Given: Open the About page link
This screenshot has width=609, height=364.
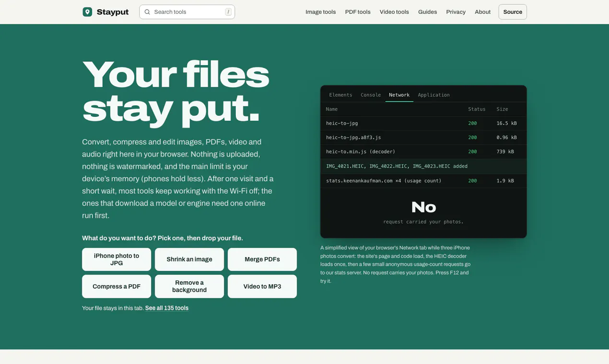Looking at the screenshot, I should (482, 12).
